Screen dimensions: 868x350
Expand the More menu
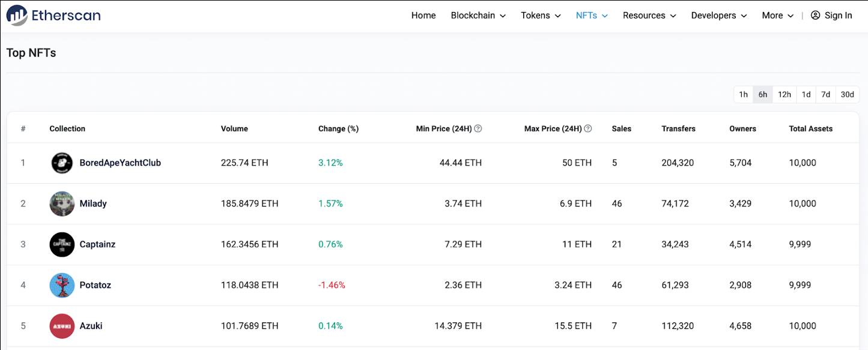click(x=778, y=16)
